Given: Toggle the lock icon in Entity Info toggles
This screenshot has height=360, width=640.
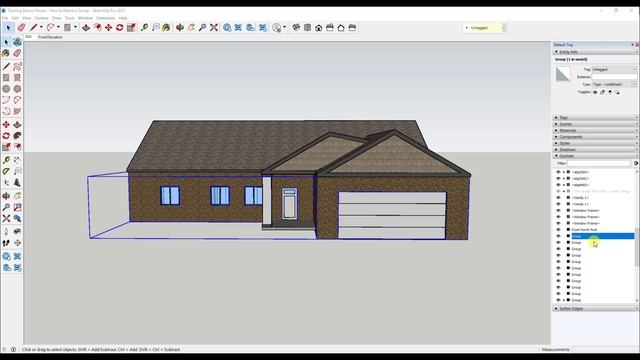Looking at the screenshot, I should coord(602,92).
